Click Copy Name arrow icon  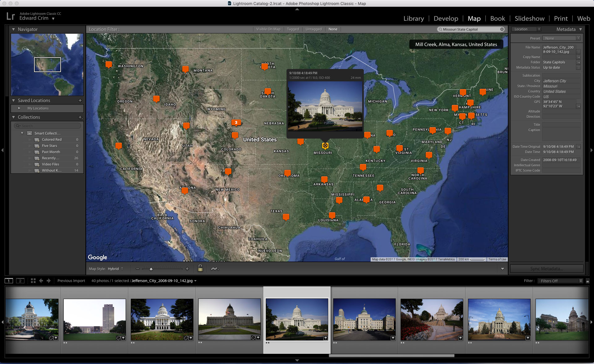(x=578, y=57)
